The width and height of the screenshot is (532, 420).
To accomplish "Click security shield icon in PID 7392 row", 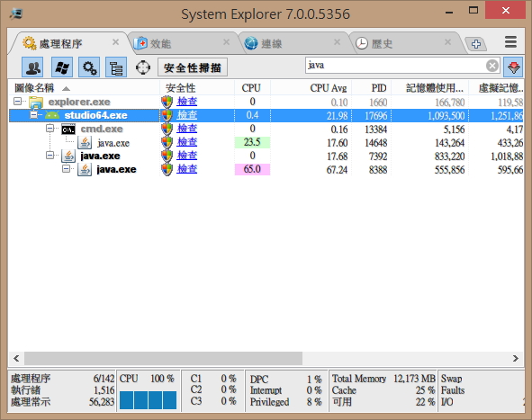I will [167, 156].
